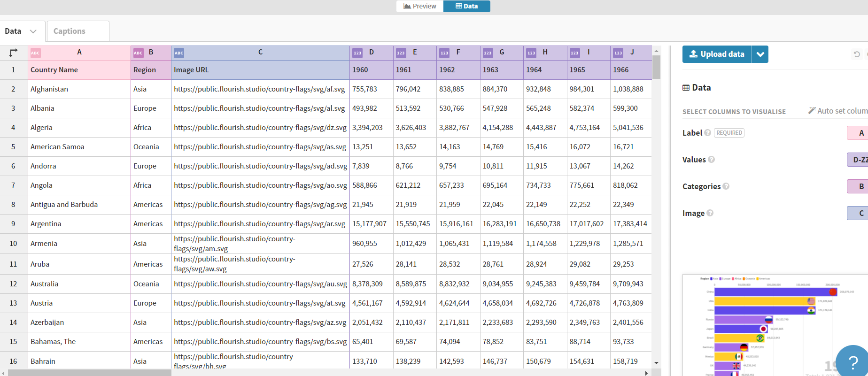Click the 15,177,907 cell

[x=371, y=224]
